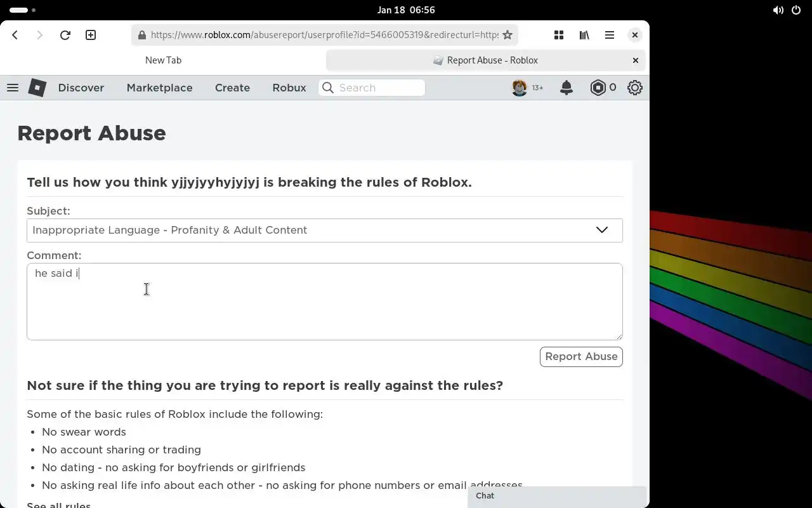Click the 'No swear words' rule text

pyautogui.click(x=84, y=432)
